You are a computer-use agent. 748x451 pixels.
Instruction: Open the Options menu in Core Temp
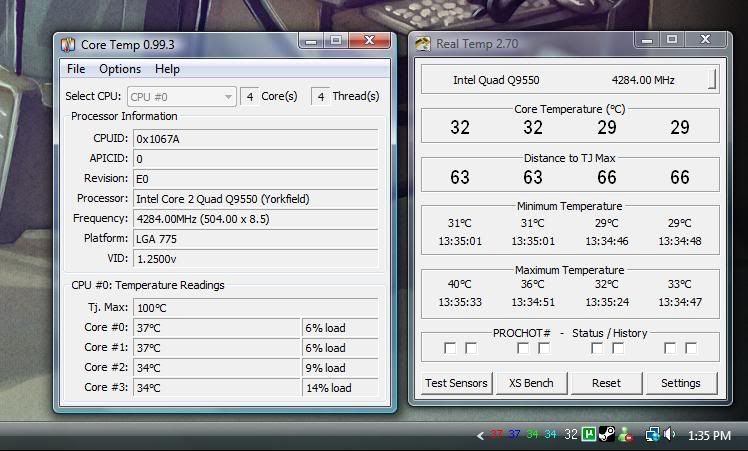tap(120, 69)
